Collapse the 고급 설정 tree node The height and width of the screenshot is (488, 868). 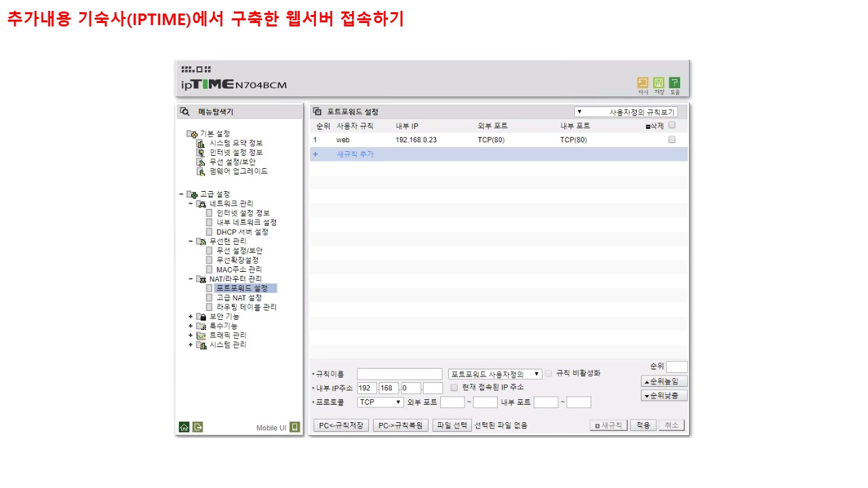pos(181,195)
